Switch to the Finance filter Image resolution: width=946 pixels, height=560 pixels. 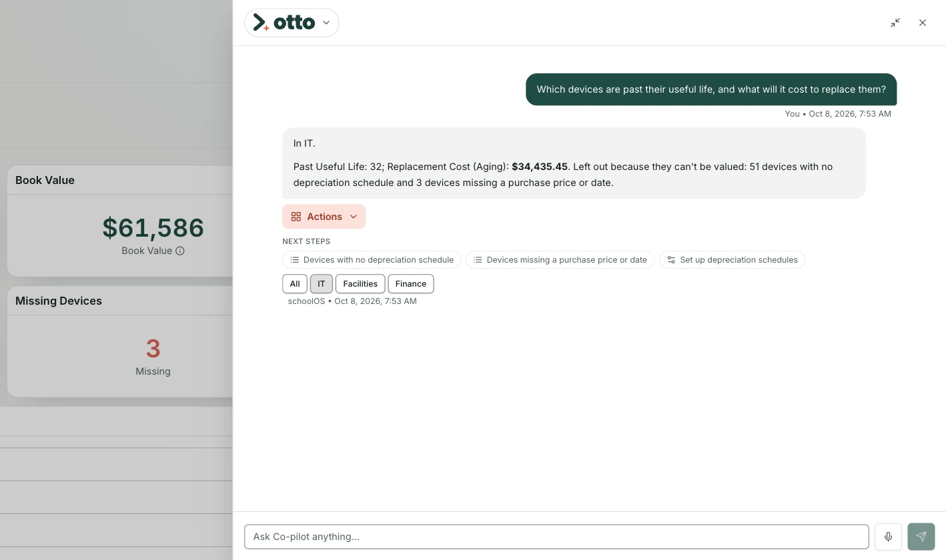coord(411,284)
